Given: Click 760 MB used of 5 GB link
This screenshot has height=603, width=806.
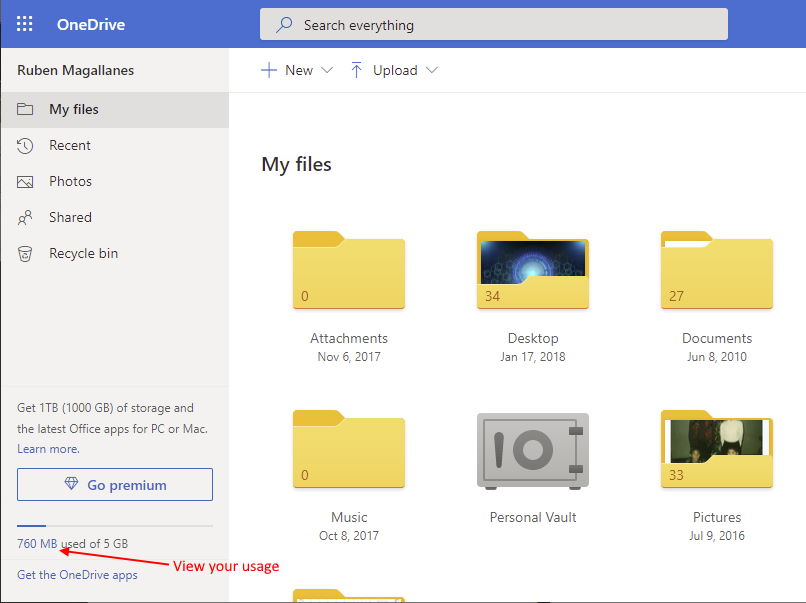Looking at the screenshot, I should [x=72, y=543].
